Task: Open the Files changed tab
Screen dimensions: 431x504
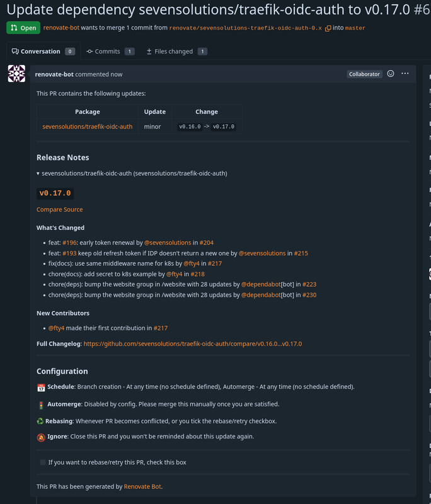Action: coord(175,51)
